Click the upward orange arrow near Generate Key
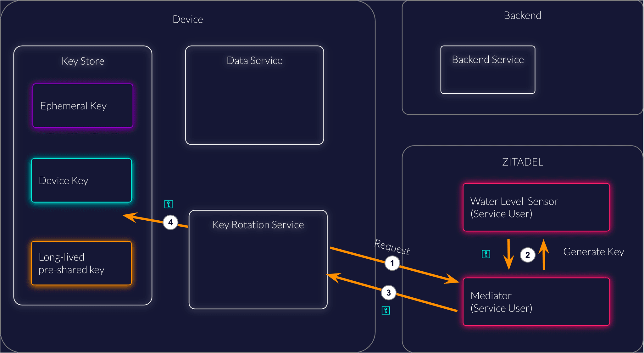 [544, 255]
